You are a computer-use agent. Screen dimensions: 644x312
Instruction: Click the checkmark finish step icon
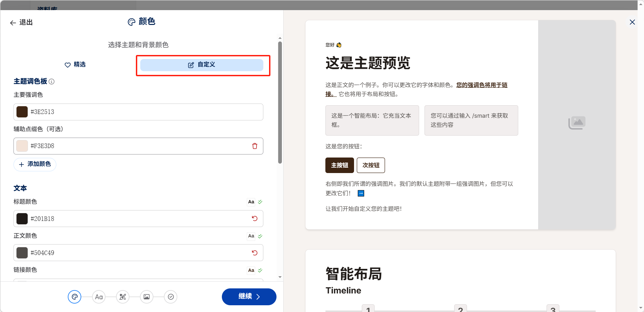171,297
